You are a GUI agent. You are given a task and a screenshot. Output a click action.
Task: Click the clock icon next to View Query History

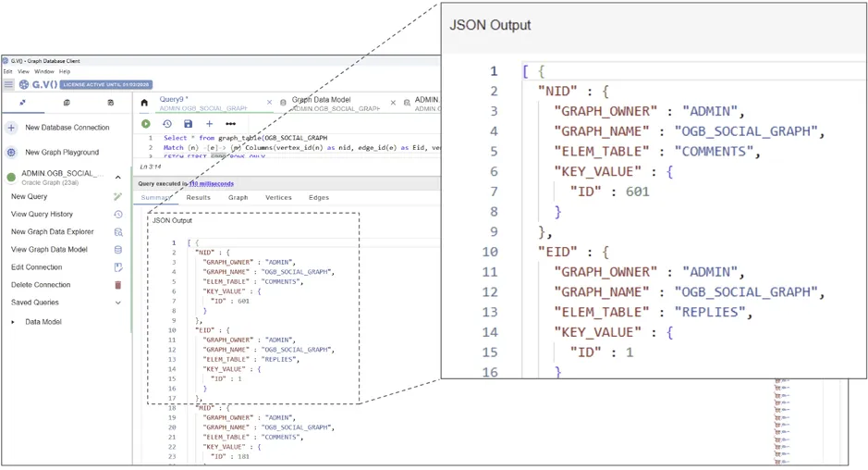[x=118, y=214]
